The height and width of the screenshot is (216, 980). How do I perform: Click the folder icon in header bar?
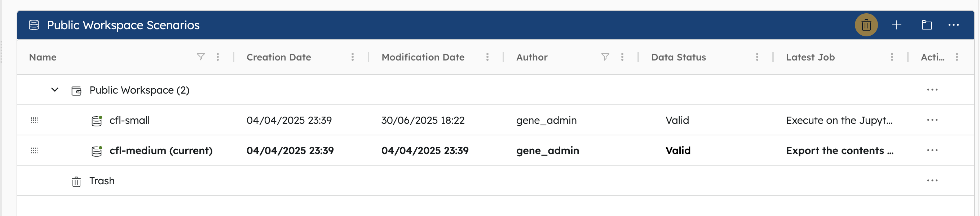(927, 25)
